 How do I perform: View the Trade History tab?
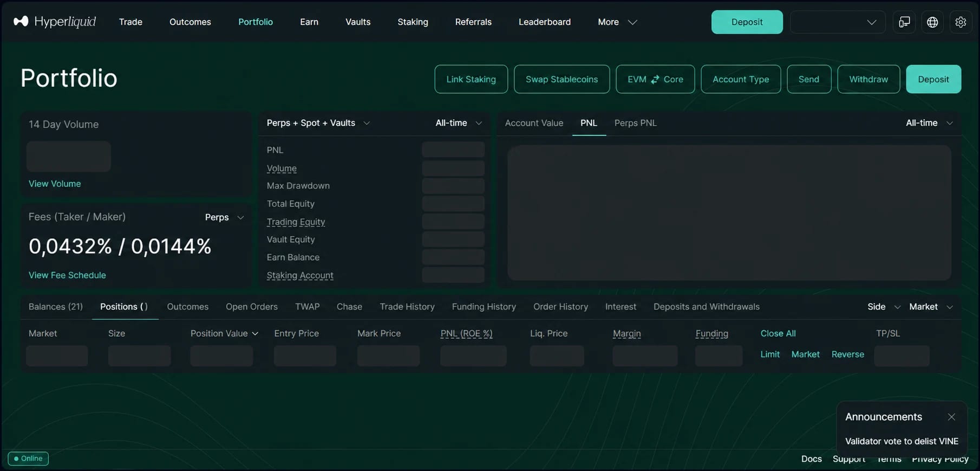(407, 307)
